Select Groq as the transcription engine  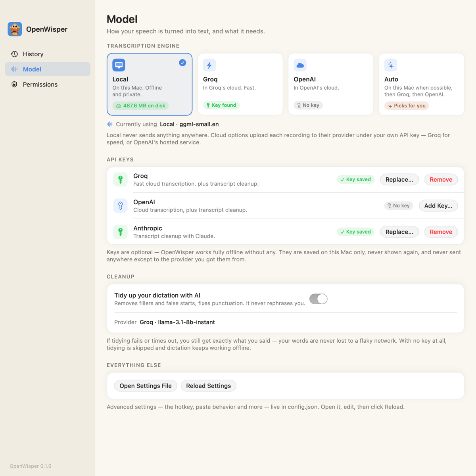point(240,84)
